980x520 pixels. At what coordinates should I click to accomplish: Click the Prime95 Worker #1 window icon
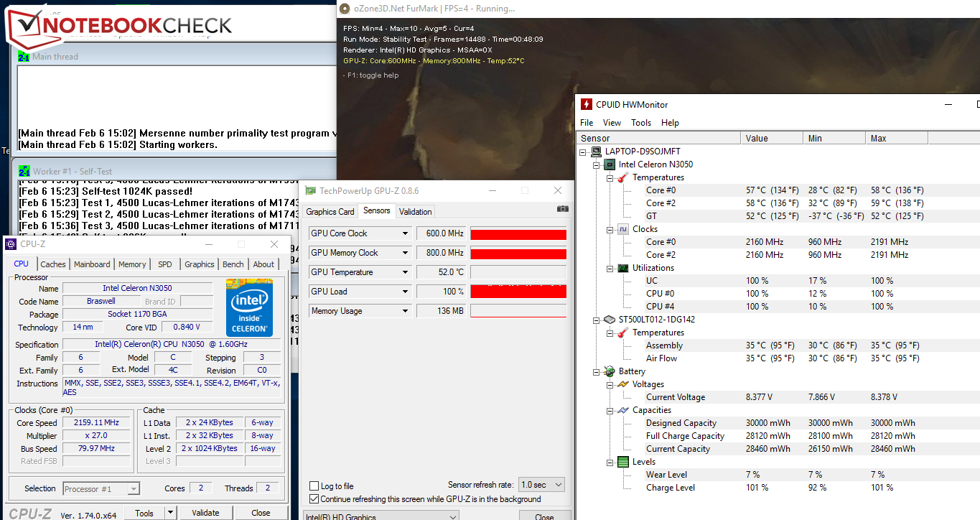(x=24, y=172)
